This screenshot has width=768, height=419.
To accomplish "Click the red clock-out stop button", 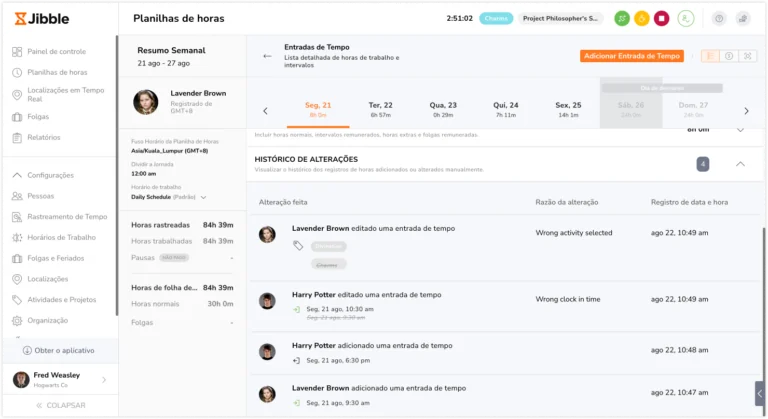I will [x=661, y=19].
